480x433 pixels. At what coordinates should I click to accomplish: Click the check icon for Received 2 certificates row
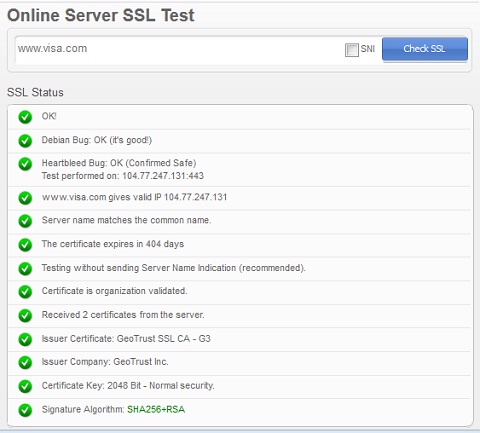(25, 316)
